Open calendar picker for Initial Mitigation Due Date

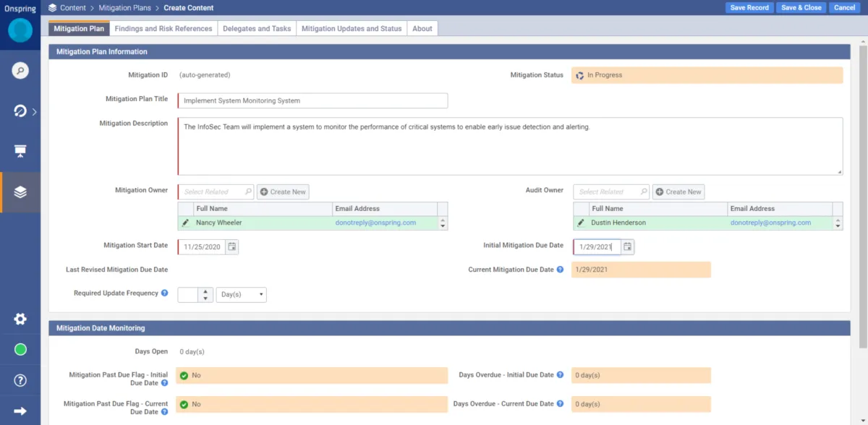point(627,246)
